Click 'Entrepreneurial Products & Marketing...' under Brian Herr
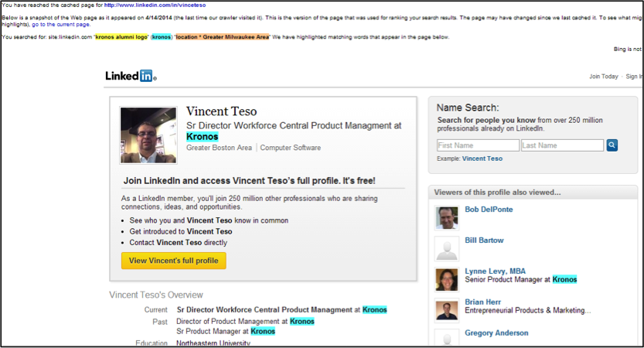 pyautogui.click(x=528, y=310)
